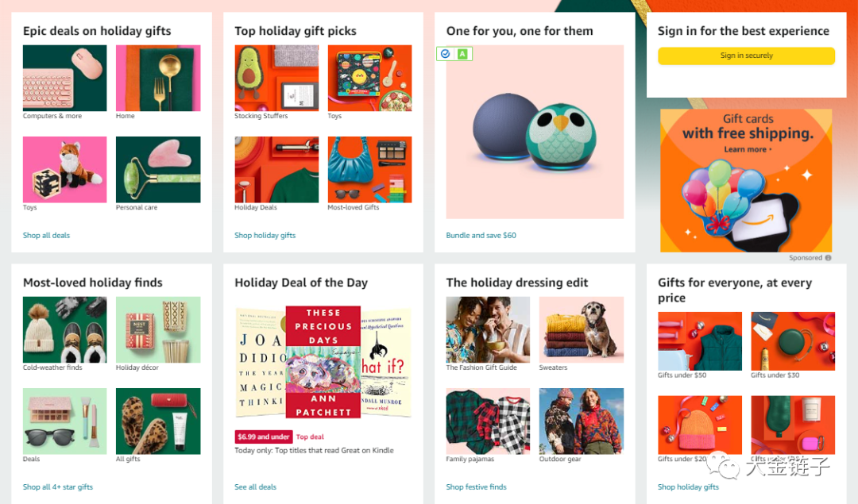This screenshot has height=504, width=858.
Task: Open the Gift cards free shipping banner
Action: [746, 180]
